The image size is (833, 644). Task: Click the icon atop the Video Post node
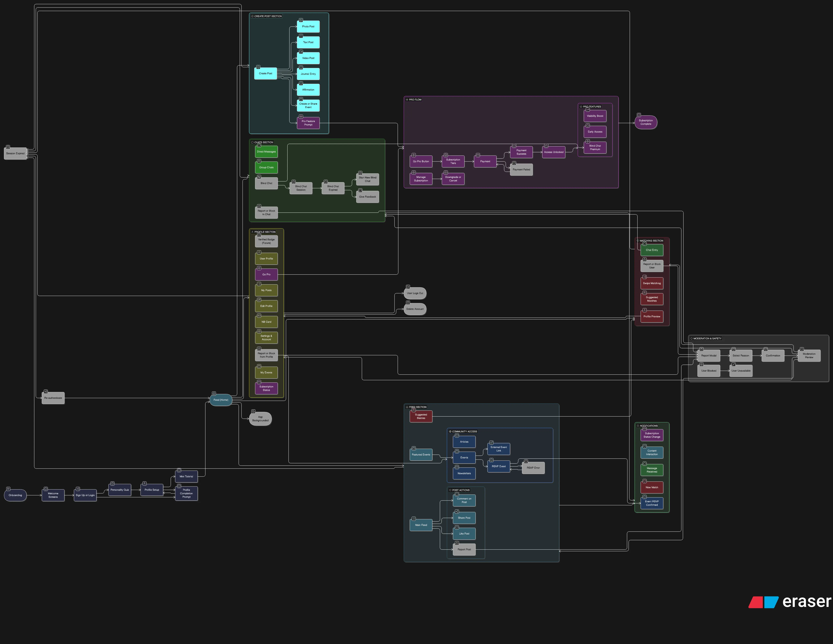coord(301,52)
